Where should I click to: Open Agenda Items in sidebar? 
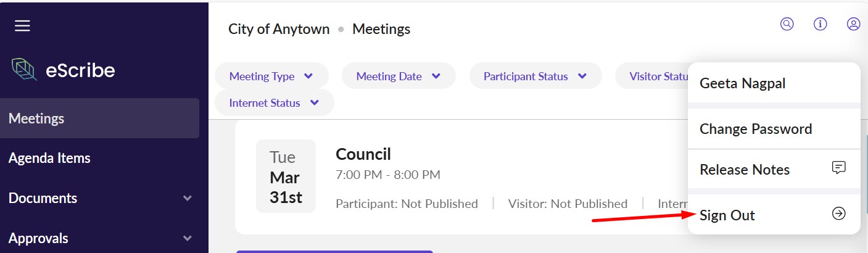click(x=49, y=158)
